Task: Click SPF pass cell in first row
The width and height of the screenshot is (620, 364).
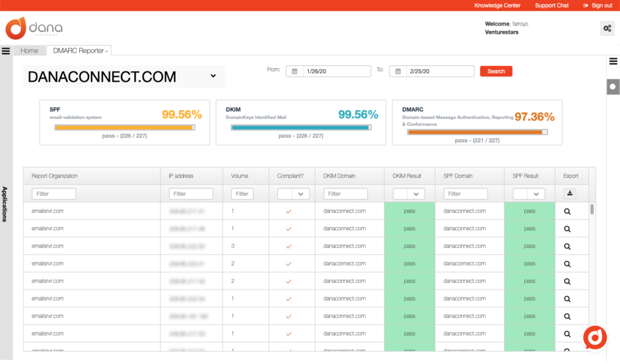Action: coord(529,211)
